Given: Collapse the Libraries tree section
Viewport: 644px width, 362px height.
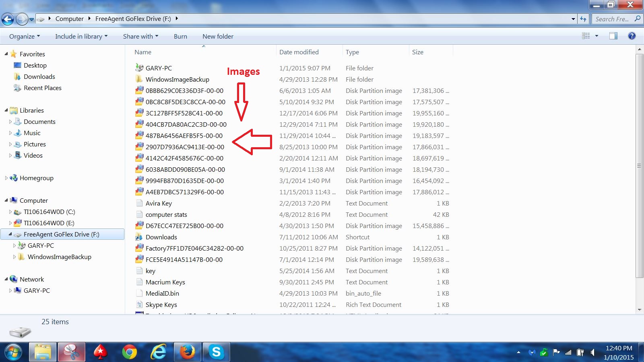Looking at the screenshot, I should [6, 110].
